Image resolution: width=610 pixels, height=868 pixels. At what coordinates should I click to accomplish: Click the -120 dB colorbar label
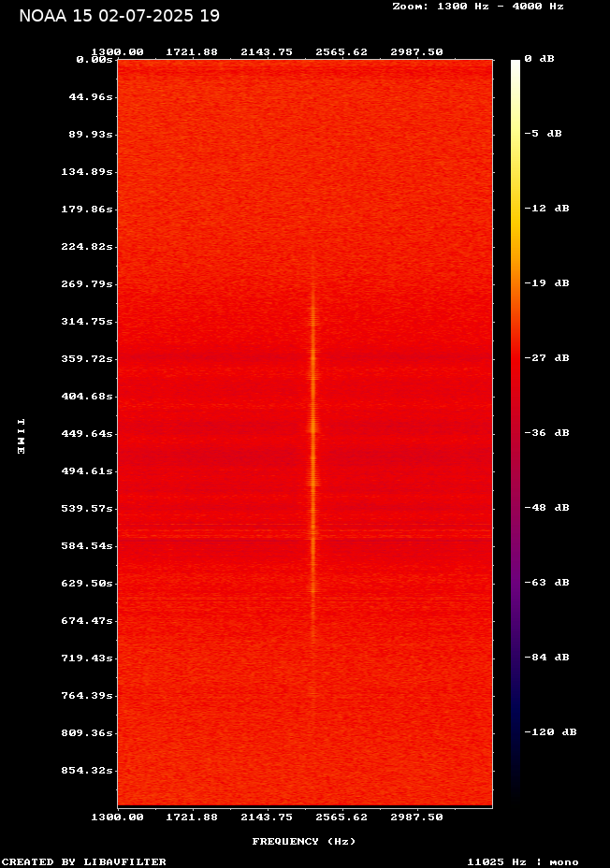coord(550,732)
